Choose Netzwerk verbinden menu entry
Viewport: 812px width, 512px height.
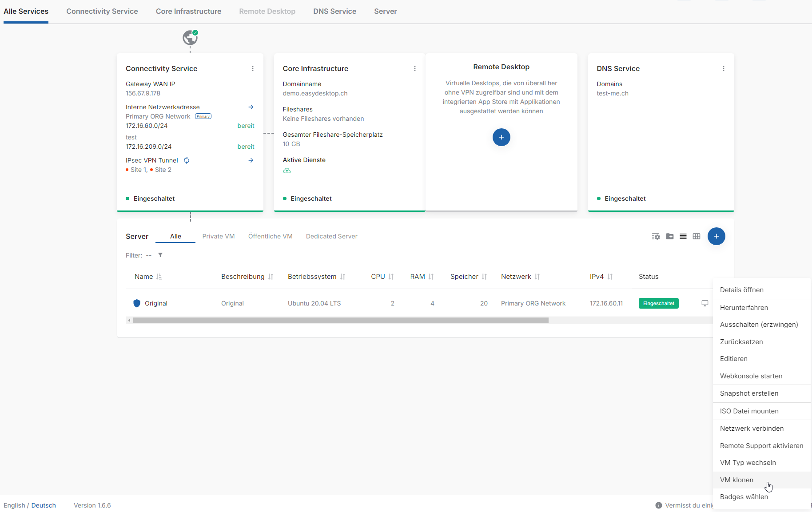tap(761, 429)
